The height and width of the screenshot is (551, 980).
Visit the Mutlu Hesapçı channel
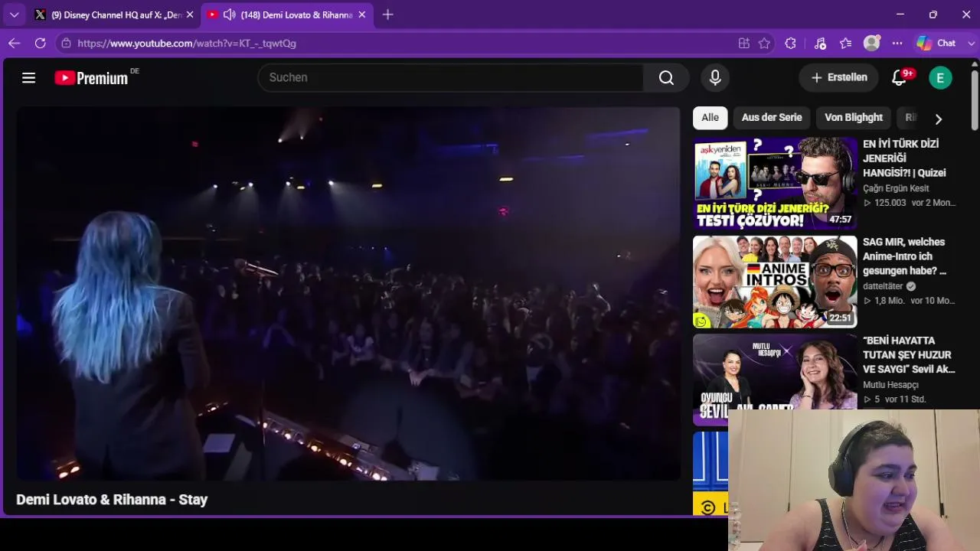890,385
